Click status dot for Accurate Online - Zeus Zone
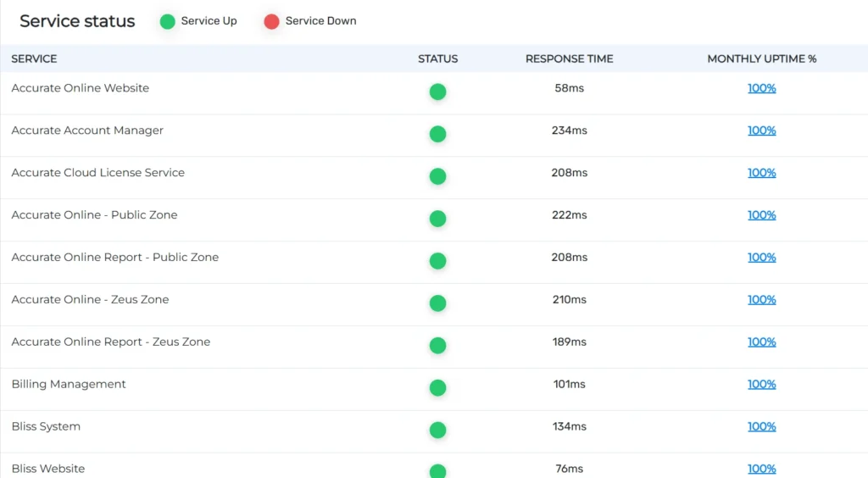 pyautogui.click(x=438, y=303)
